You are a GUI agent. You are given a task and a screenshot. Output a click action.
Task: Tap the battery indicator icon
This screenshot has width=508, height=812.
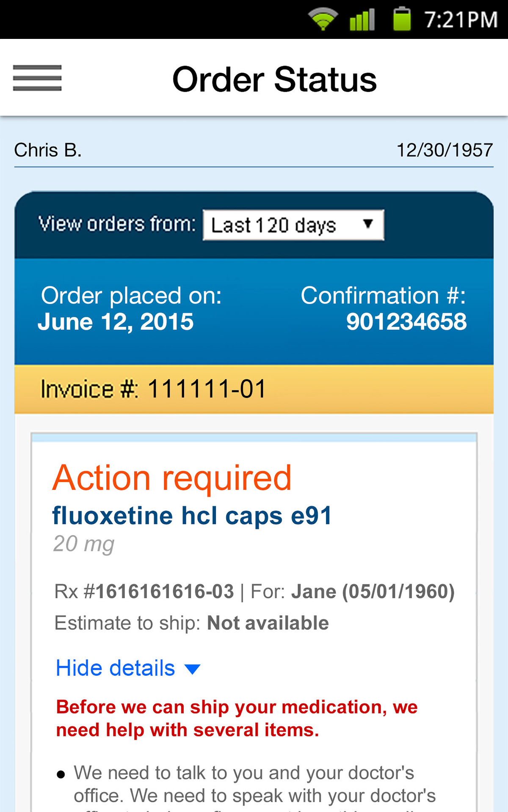click(x=402, y=19)
